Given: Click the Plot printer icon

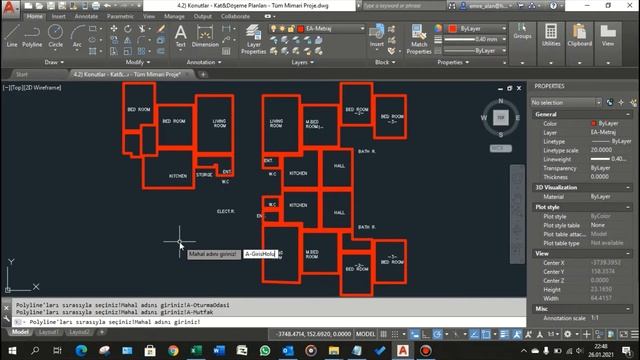Looking at the screenshot, I should 96,6.
